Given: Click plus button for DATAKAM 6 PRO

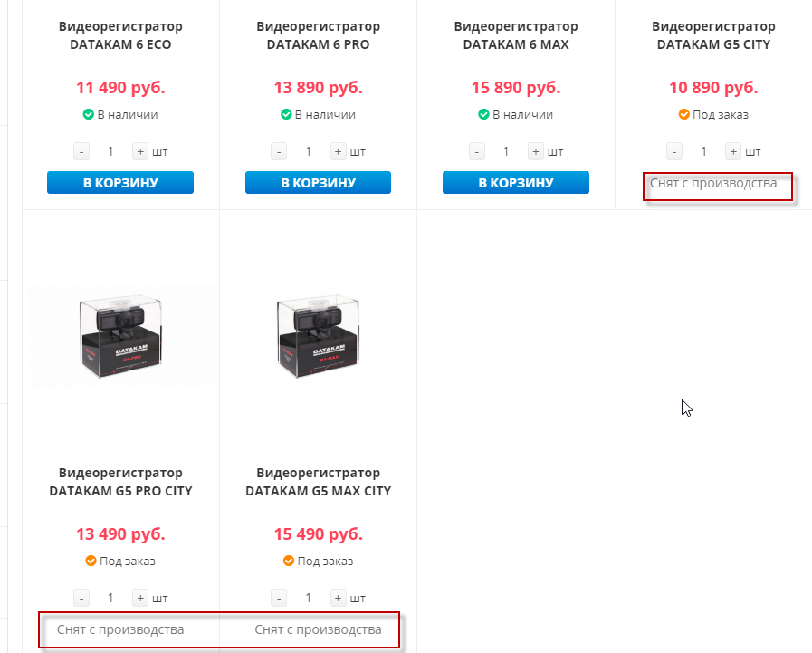Looking at the screenshot, I should tap(338, 151).
